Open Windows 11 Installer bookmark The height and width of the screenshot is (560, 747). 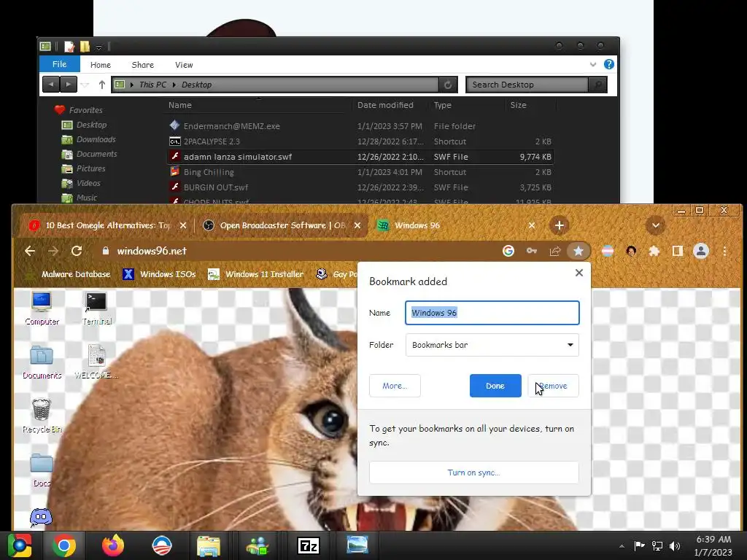(x=256, y=274)
